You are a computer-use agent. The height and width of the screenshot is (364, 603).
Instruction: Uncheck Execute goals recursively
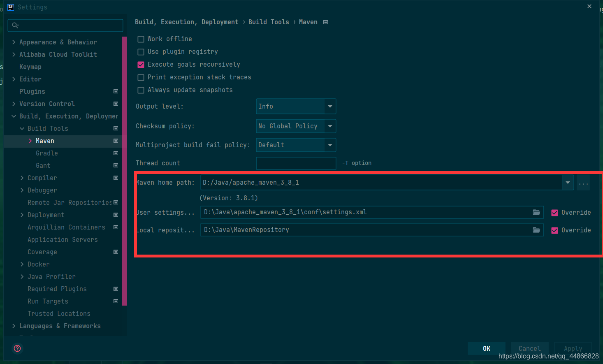[141, 65]
